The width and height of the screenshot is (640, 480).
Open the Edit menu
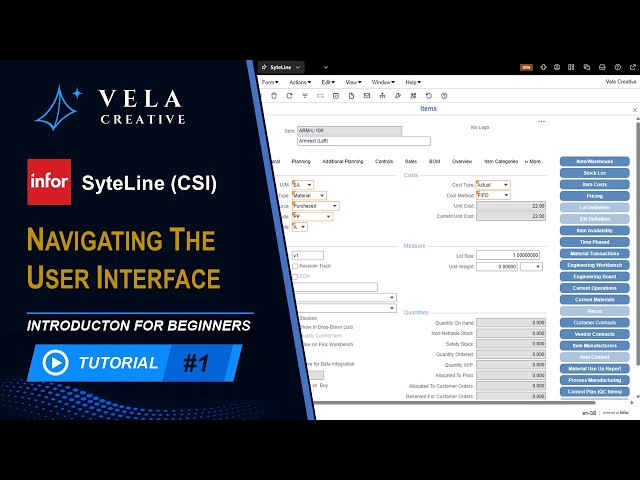pos(328,82)
